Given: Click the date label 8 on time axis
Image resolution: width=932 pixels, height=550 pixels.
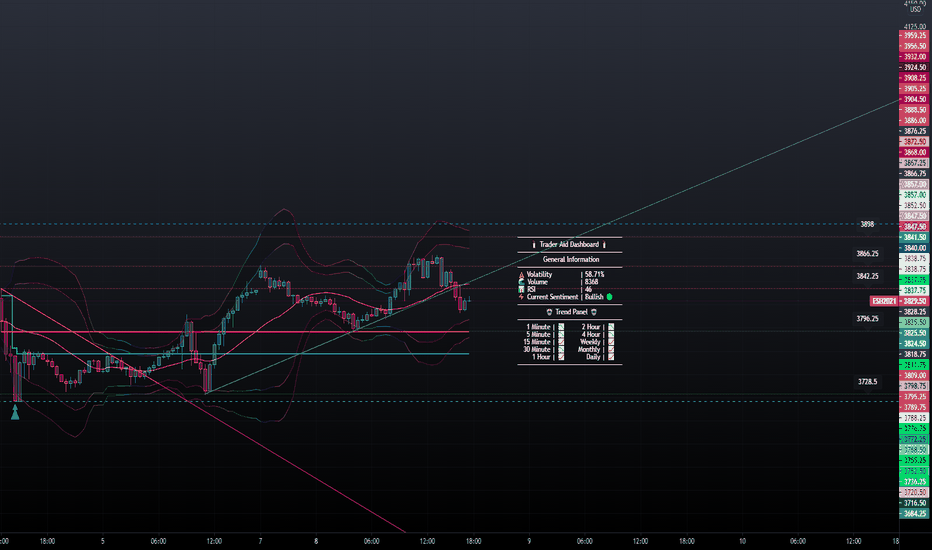Looking at the screenshot, I should pyautogui.click(x=316, y=542).
